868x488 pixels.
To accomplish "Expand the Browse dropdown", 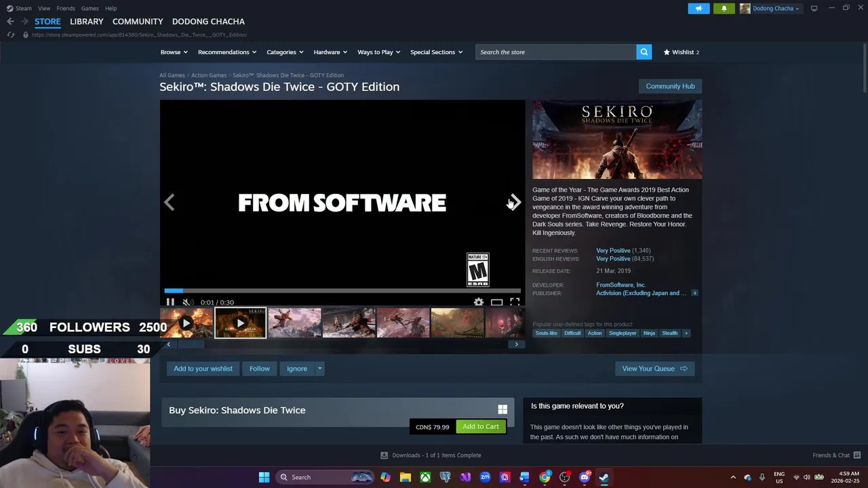I will (174, 52).
